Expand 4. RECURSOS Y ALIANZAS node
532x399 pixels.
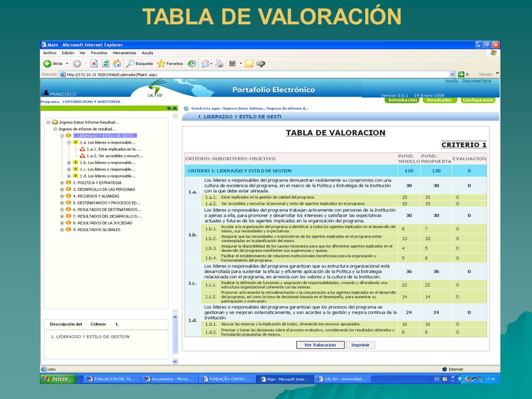pyautogui.click(x=62, y=196)
